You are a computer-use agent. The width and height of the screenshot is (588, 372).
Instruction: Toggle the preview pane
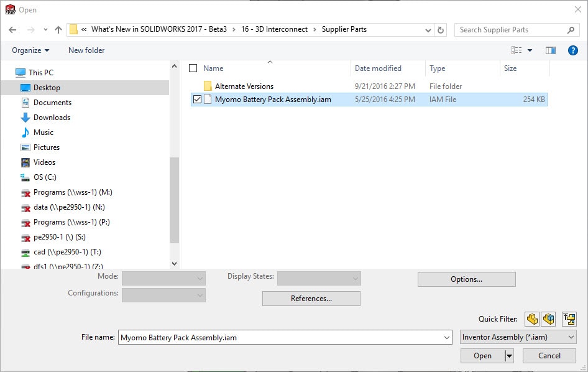click(x=551, y=50)
